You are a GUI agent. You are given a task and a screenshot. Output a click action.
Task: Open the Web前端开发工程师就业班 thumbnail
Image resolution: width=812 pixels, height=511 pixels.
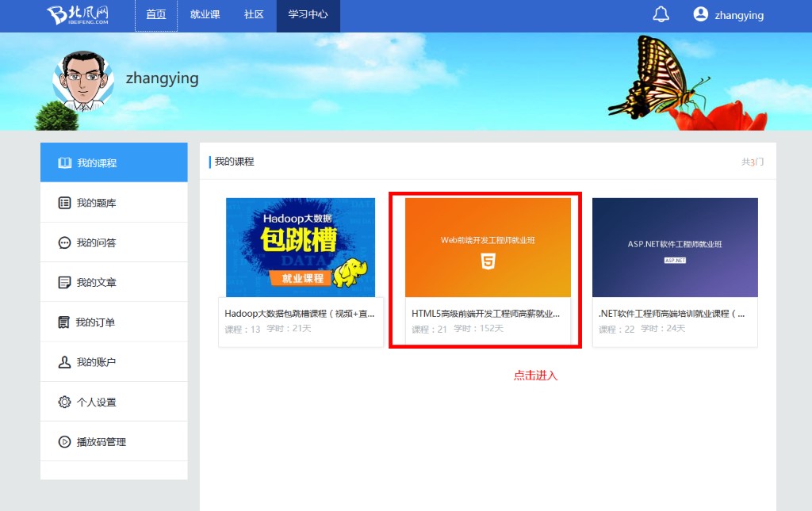tap(488, 247)
